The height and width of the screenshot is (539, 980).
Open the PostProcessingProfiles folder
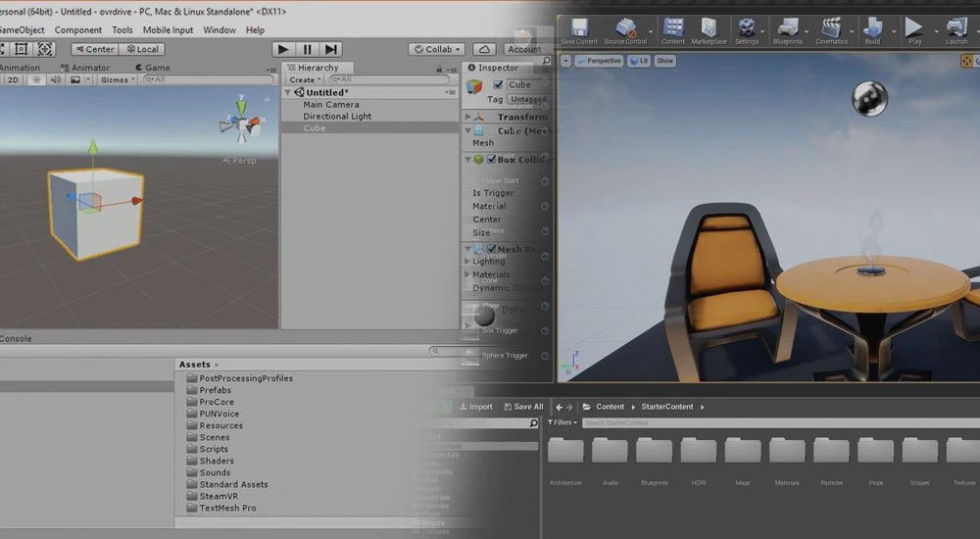[240, 378]
